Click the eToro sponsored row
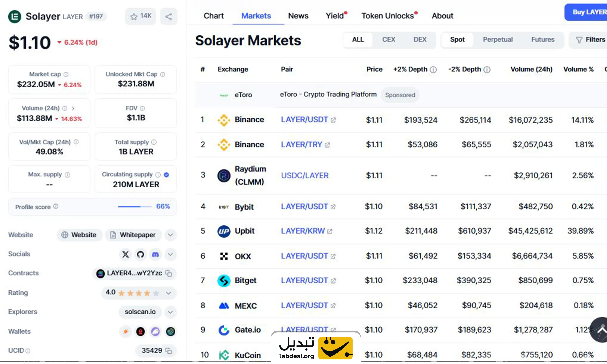The image size is (607, 364). pos(401,95)
